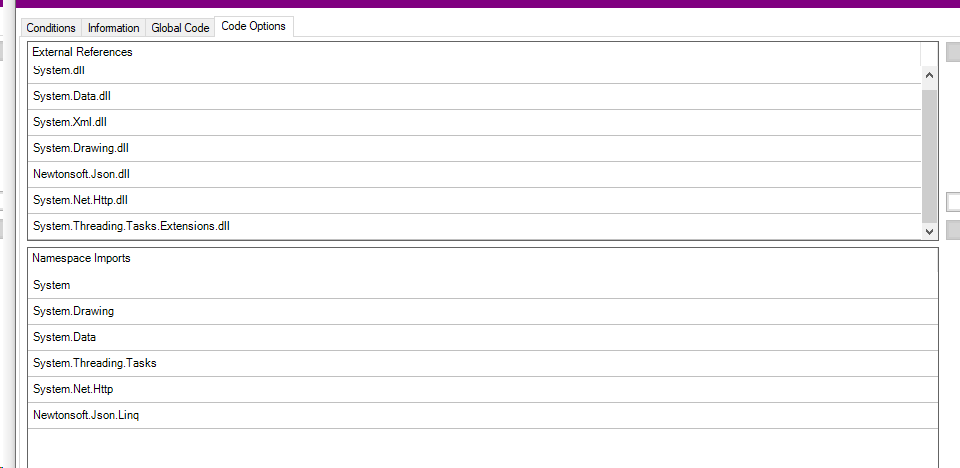Select the Code Options tab
The height and width of the screenshot is (468, 960).
[x=253, y=26]
